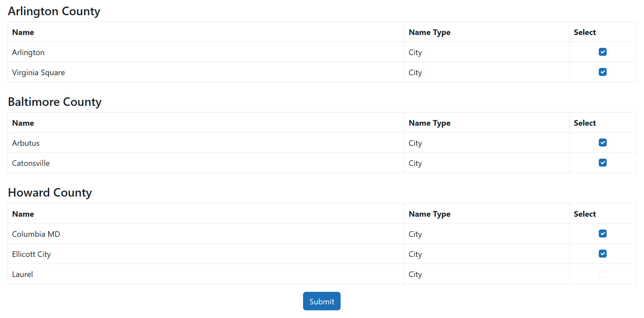Viewport: 644px width, 318px height.
Task: Click the Catonsville name cell
Action: tap(206, 163)
